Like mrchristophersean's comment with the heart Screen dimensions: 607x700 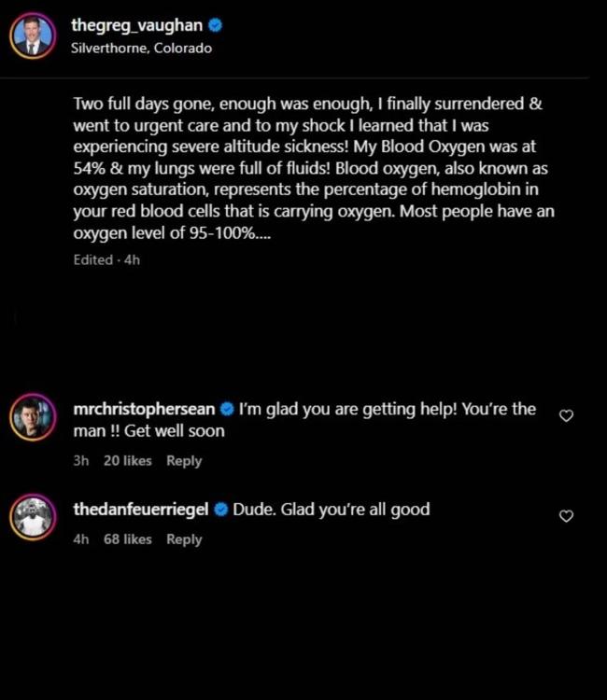(566, 415)
